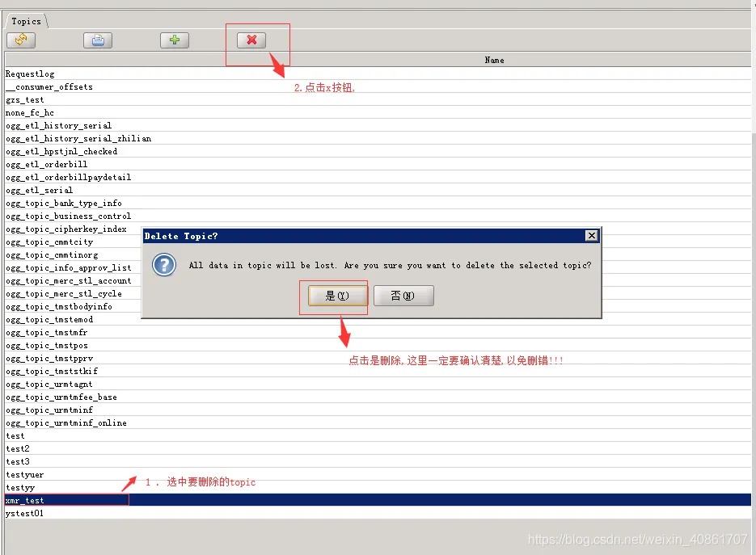This screenshot has height=555, width=756.
Task: Switch to the Topics tab
Action: click(26, 21)
